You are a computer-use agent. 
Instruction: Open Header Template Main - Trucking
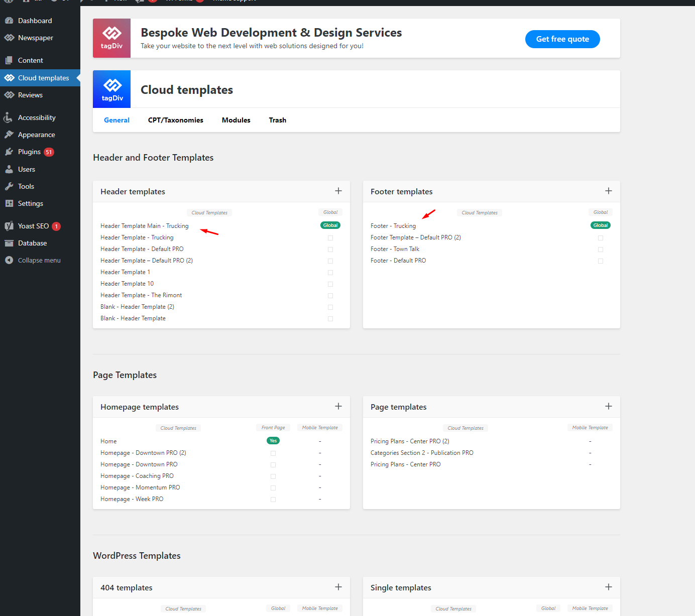(145, 226)
